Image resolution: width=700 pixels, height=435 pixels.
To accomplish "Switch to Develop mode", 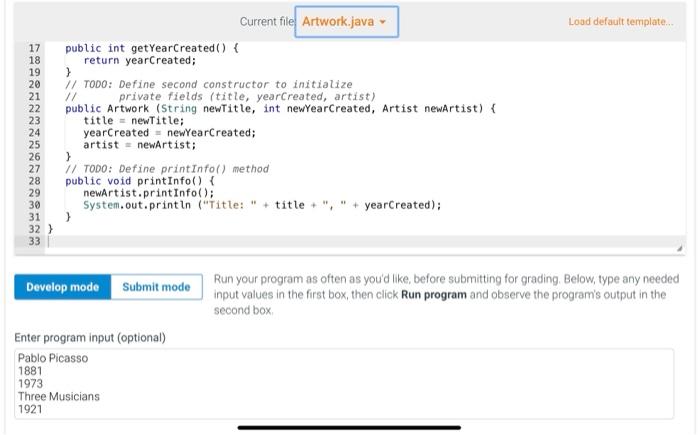I will 62,287.
